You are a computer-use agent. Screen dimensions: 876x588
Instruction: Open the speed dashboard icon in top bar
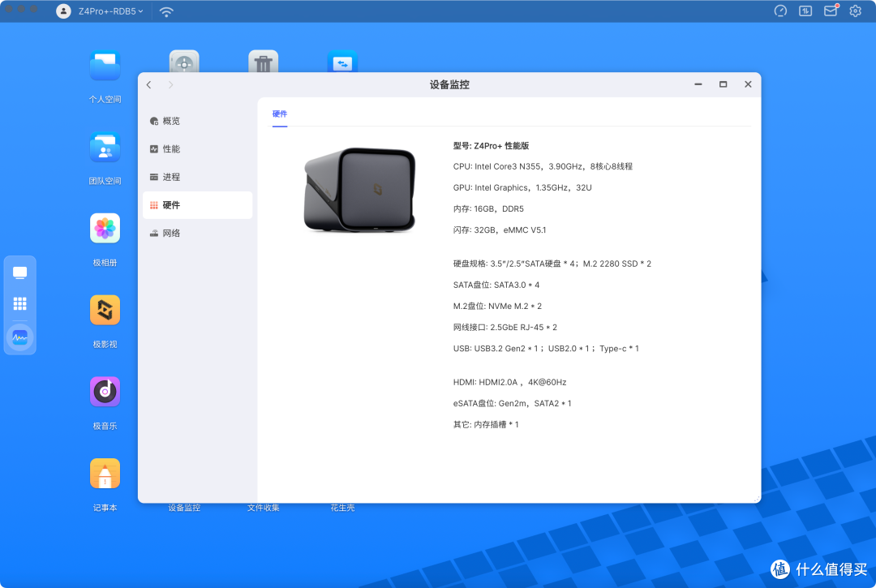coord(780,11)
